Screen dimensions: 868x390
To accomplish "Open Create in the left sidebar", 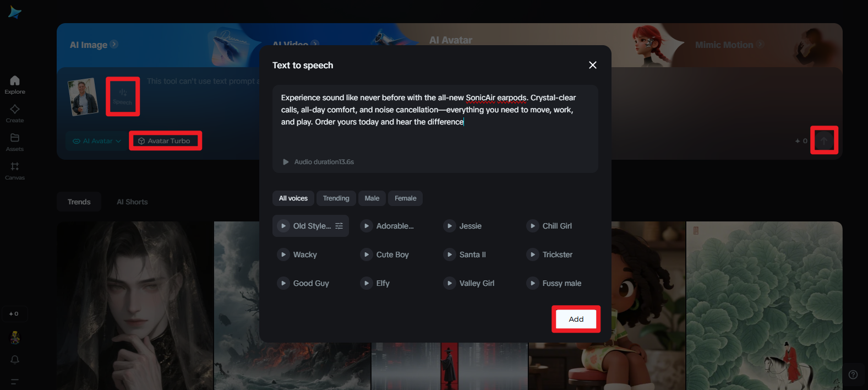I will [x=15, y=113].
